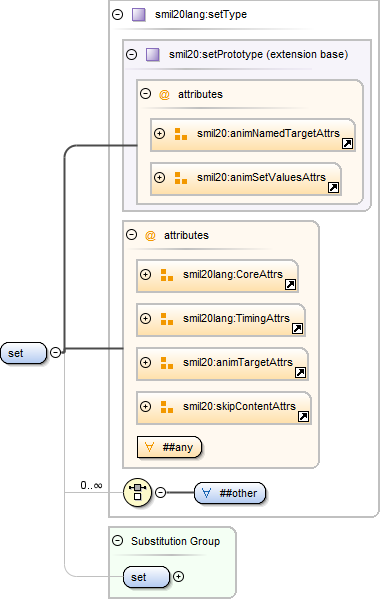Click the Substitution Group heading
The width and height of the screenshot is (381, 600).
click(175, 541)
